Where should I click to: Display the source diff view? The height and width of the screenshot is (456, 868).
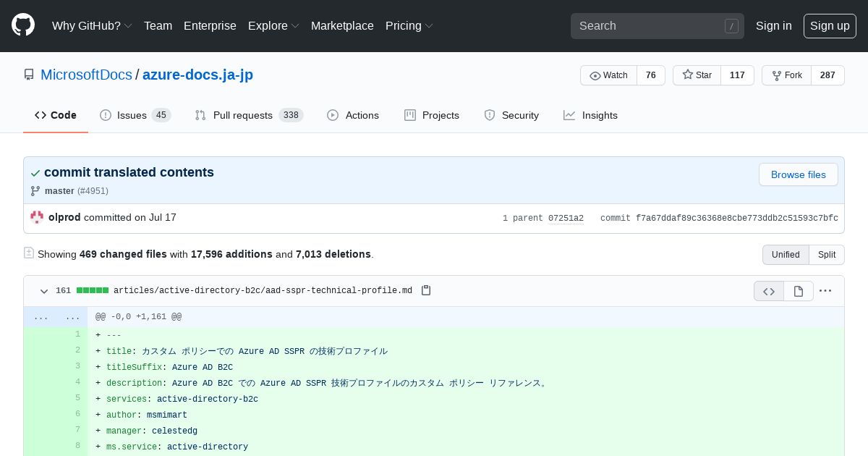769,291
